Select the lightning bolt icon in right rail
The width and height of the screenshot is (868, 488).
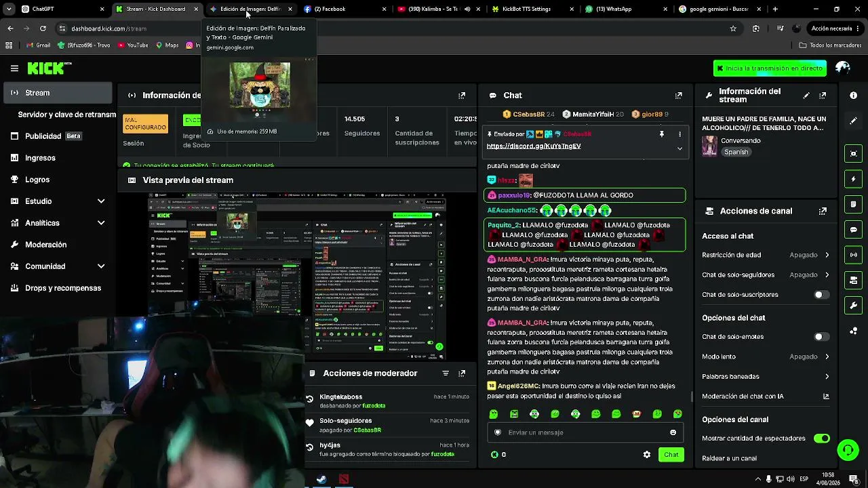[854, 179]
